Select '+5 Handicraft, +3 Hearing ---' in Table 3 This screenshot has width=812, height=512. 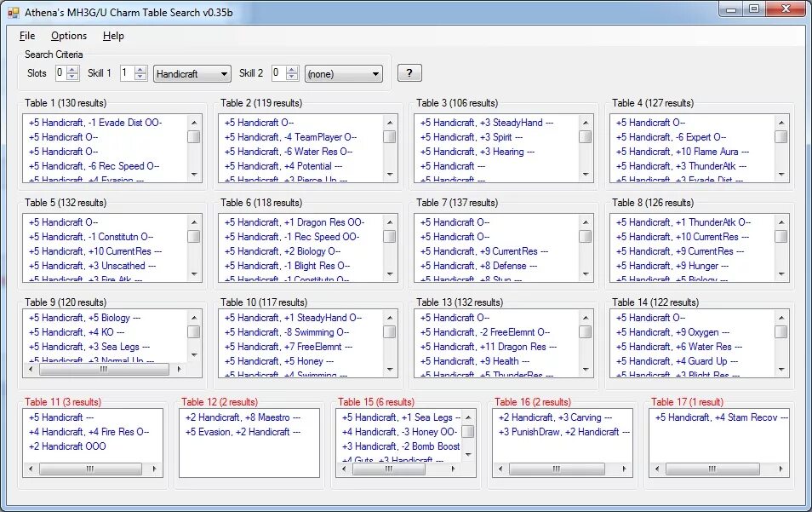(x=477, y=152)
